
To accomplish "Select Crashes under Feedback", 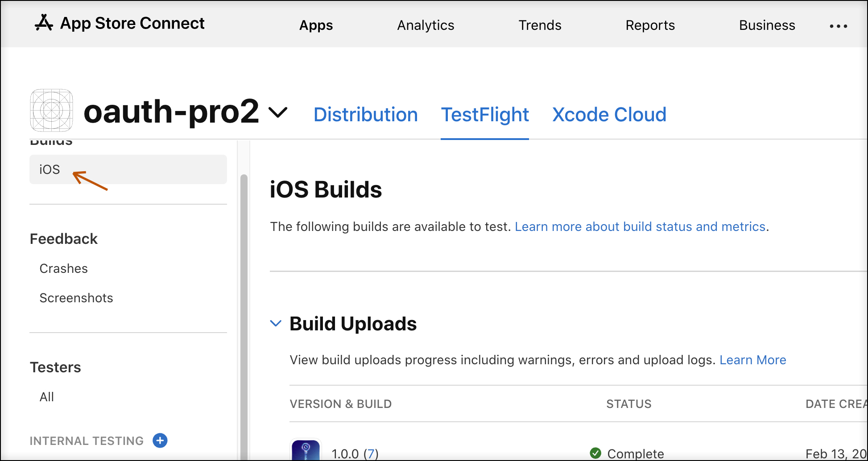I will coord(63,268).
